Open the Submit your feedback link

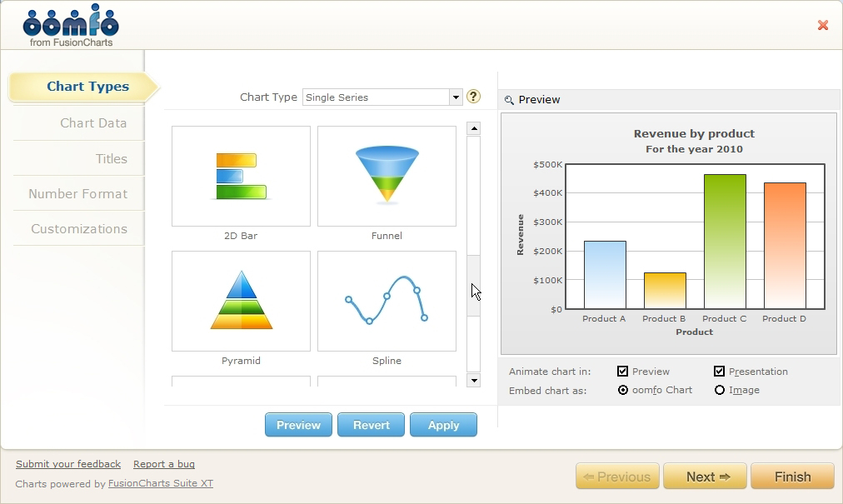(x=67, y=464)
